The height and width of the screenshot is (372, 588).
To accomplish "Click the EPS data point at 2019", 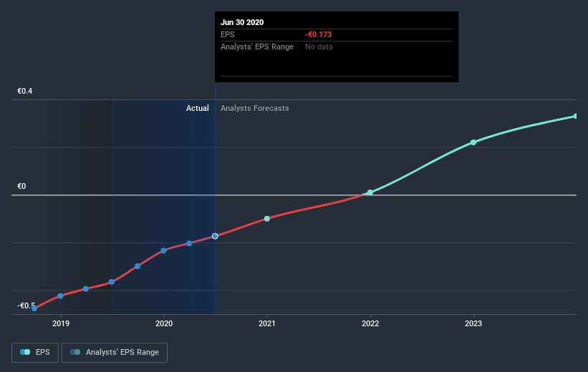I will click(x=60, y=296).
